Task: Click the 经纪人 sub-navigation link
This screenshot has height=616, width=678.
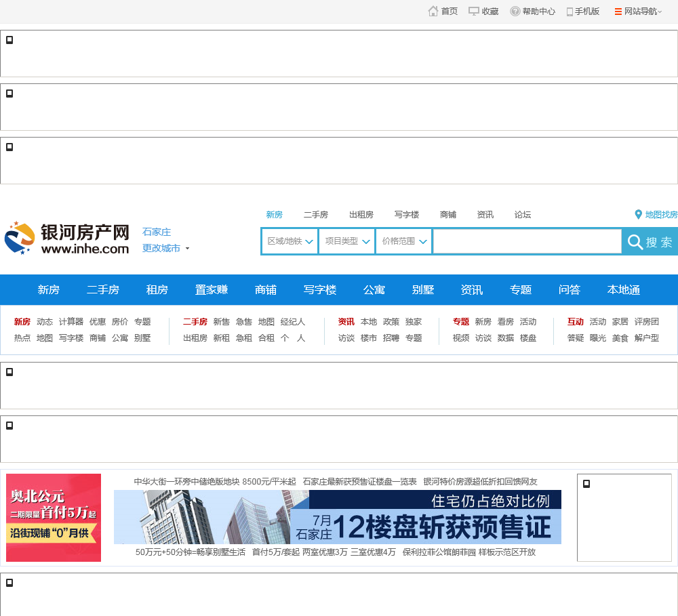Action: click(293, 322)
